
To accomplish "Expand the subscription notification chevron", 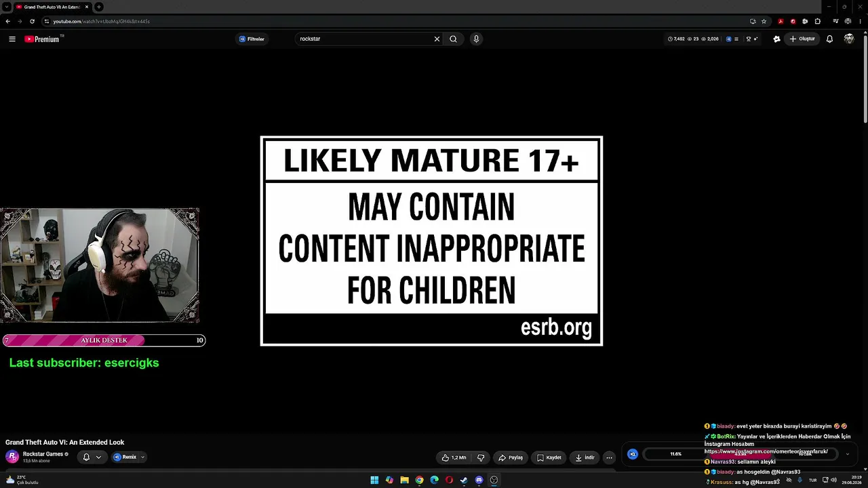I will [98, 457].
